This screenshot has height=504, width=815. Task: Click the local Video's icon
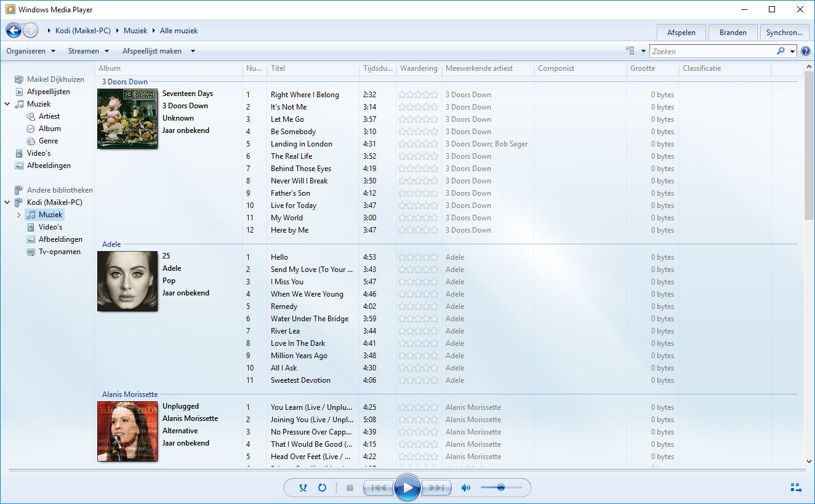click(x=19, y=153)
